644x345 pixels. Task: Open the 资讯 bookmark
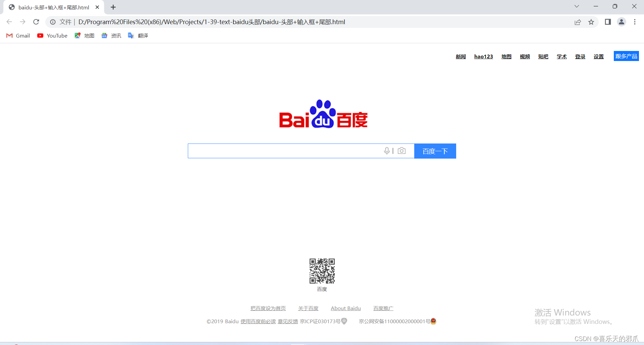tap(111, 36)
